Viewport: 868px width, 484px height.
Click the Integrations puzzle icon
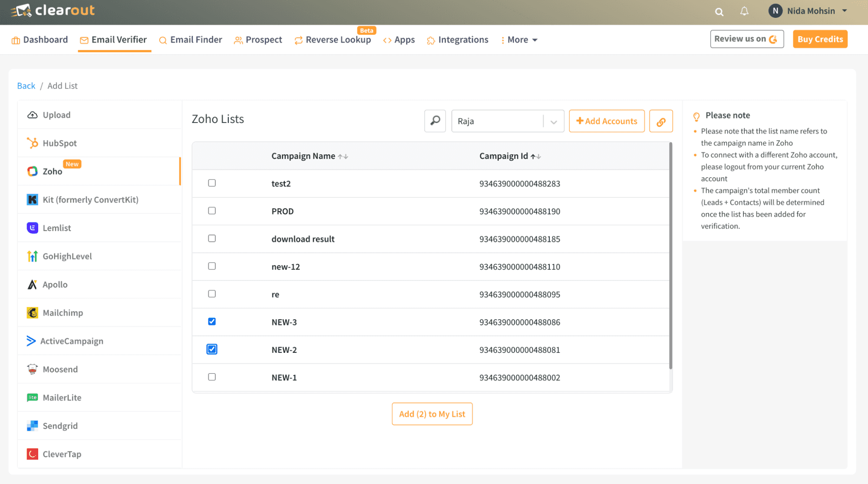[x=431, y=40]
